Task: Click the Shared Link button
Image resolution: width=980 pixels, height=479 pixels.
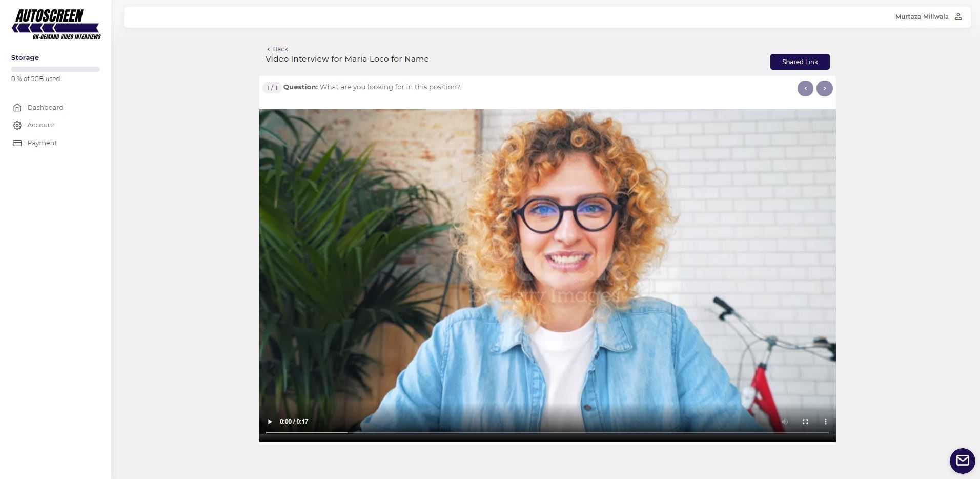Action: (x=800, y=62)
